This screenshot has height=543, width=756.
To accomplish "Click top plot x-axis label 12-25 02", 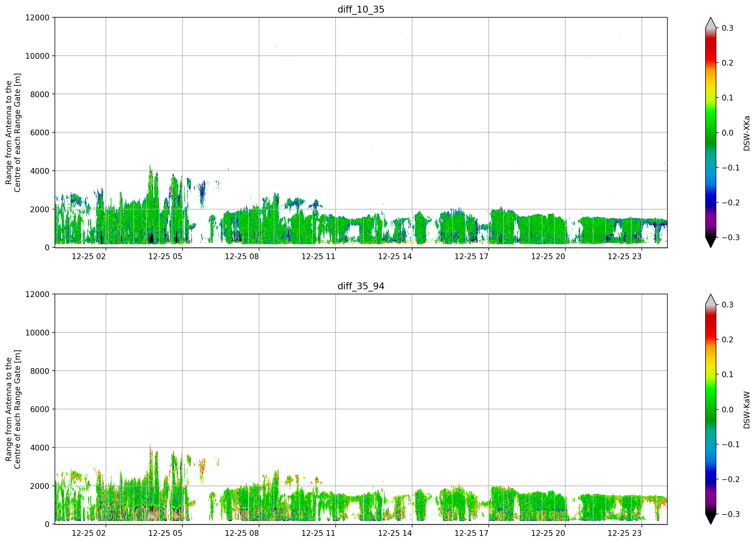I will (x=89, y=256).
